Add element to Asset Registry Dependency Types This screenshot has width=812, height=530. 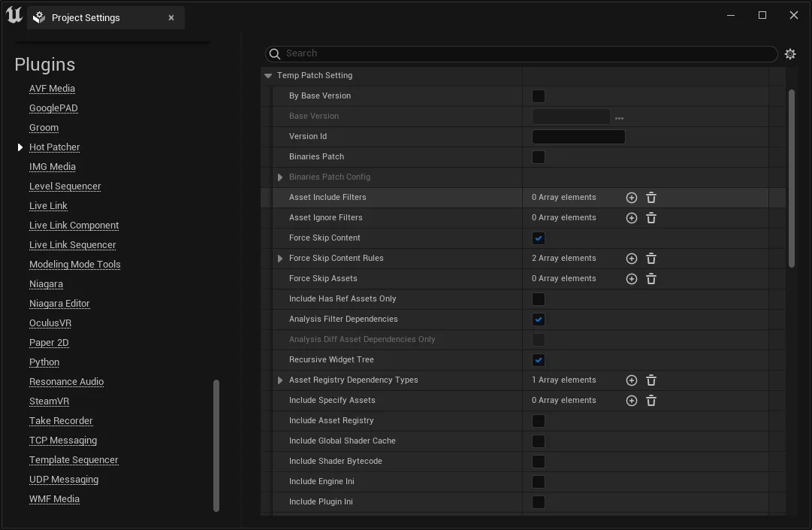coord(632,380)
